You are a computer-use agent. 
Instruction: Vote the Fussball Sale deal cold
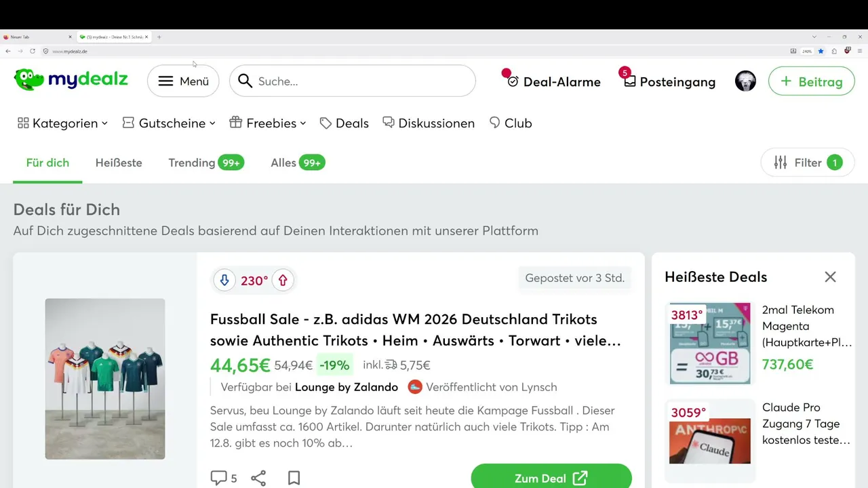[x=224, y=280]
